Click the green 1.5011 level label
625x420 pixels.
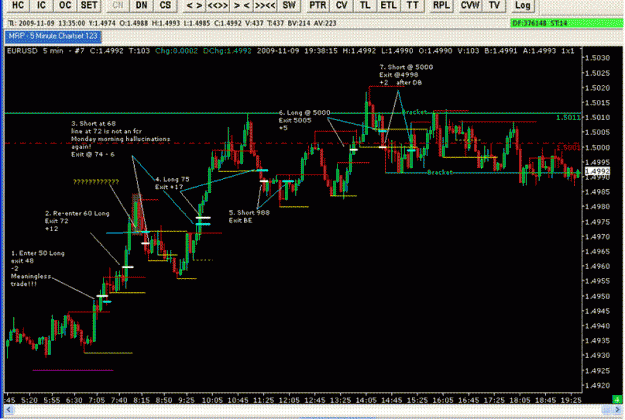pyautogui.click(x=568, y=118)
